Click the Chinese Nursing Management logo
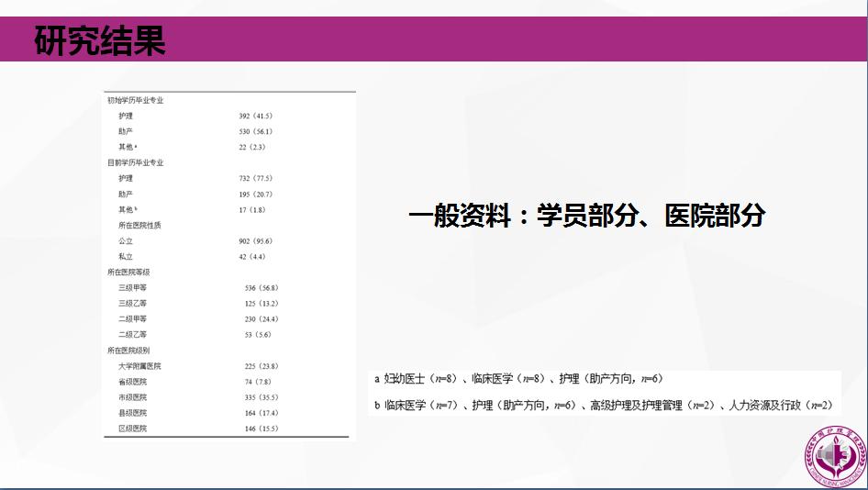 [835, 457]
